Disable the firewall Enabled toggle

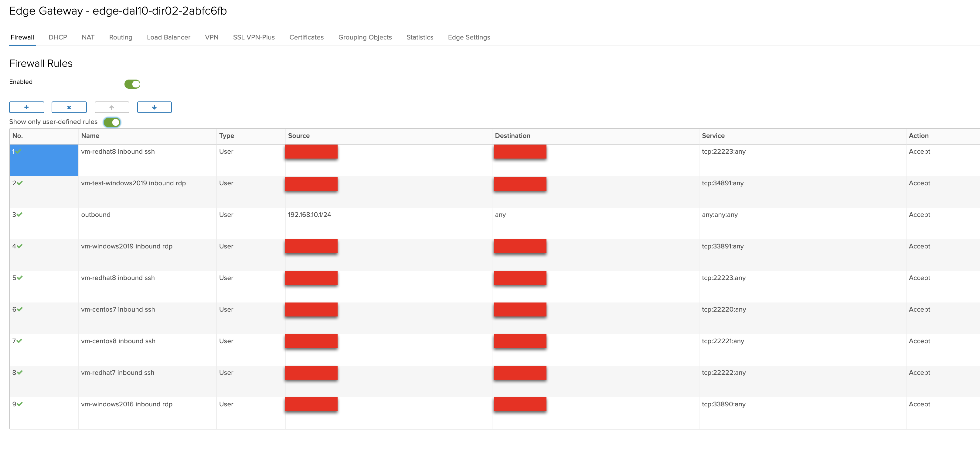tap(132, 84)
